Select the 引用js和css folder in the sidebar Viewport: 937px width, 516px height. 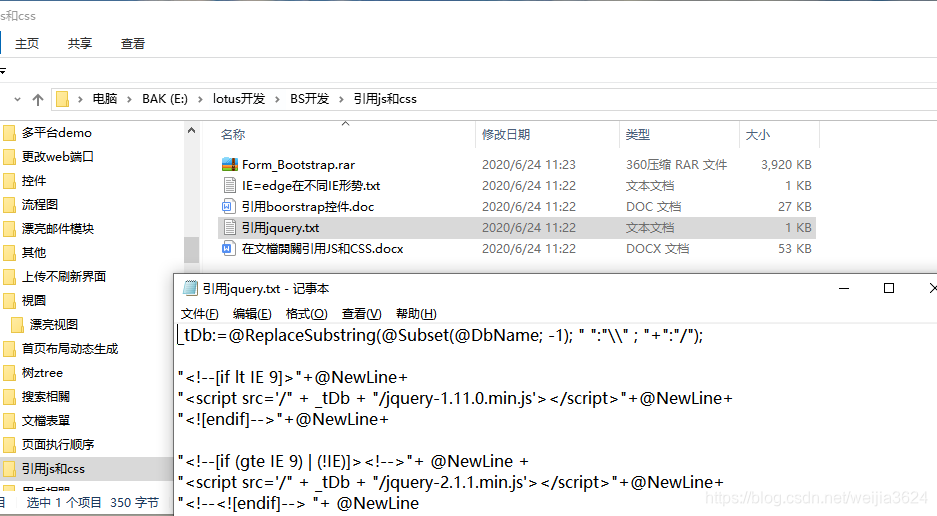(53, 469)
